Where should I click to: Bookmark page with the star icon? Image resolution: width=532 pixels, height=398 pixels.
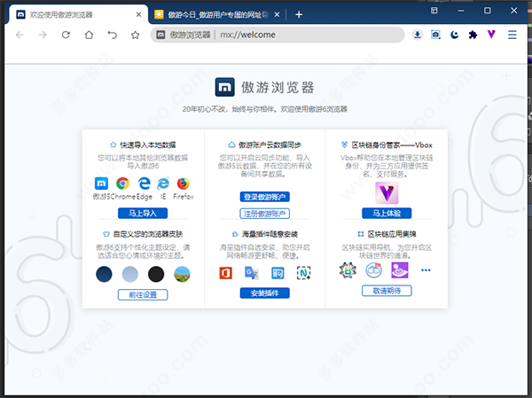coord(135,35)
